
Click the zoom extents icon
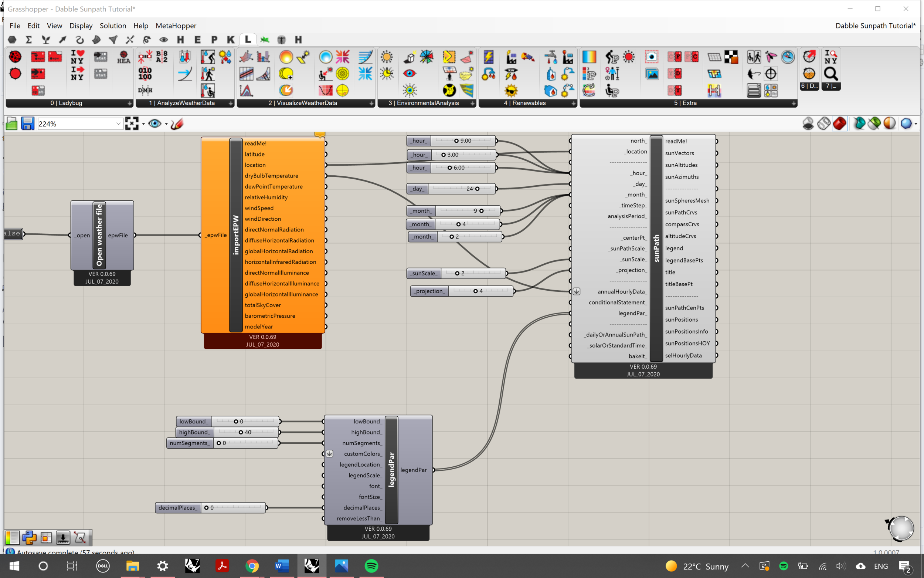pos(132,124)
